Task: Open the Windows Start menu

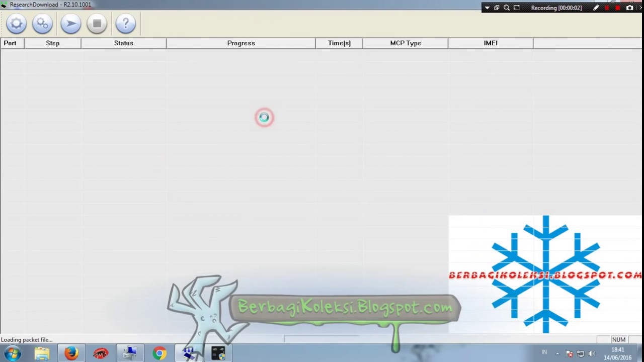Action: click(13, 353)
